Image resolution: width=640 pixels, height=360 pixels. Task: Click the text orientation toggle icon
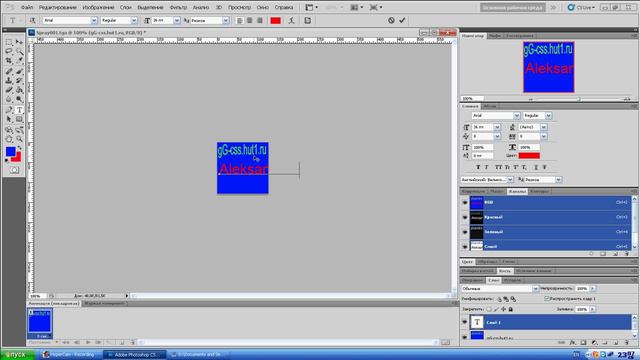click(x=32, y=20)
